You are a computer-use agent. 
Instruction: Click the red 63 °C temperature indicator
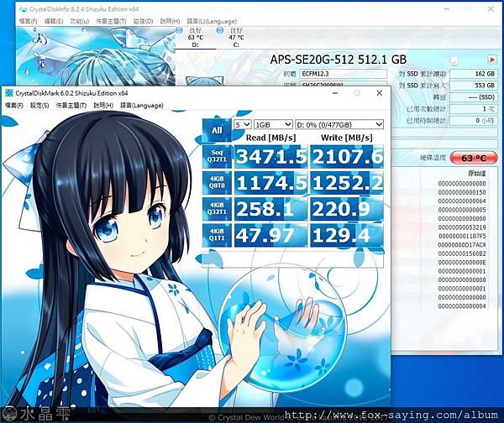click(473, 158)
